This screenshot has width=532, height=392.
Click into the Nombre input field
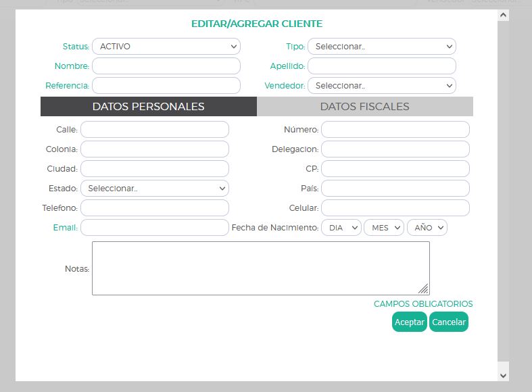(166, 66)
